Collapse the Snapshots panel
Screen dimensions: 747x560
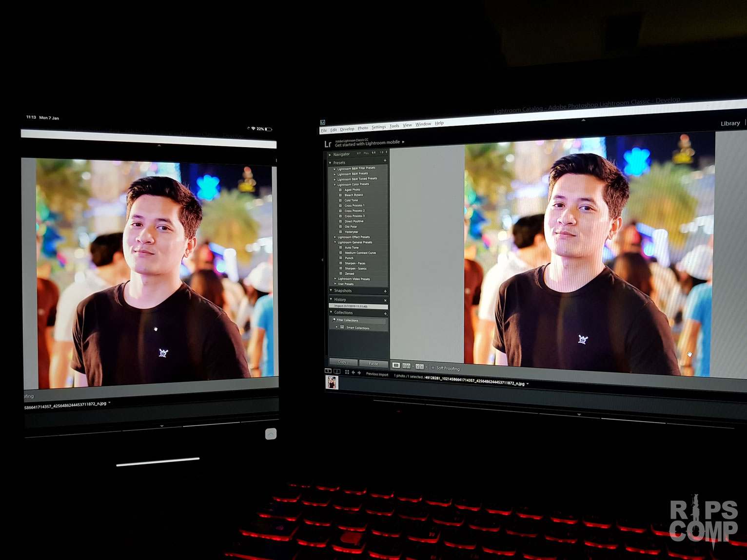click(331, 291)
